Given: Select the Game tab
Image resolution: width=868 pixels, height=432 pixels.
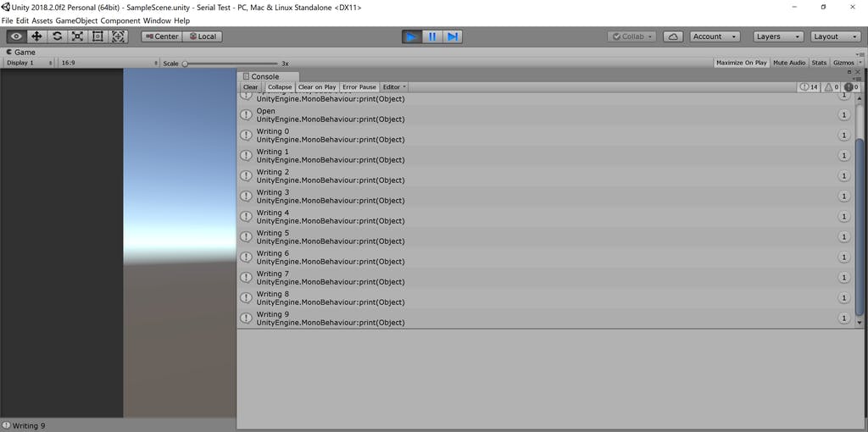Looking at the screenshot, I should coord(20,52).
